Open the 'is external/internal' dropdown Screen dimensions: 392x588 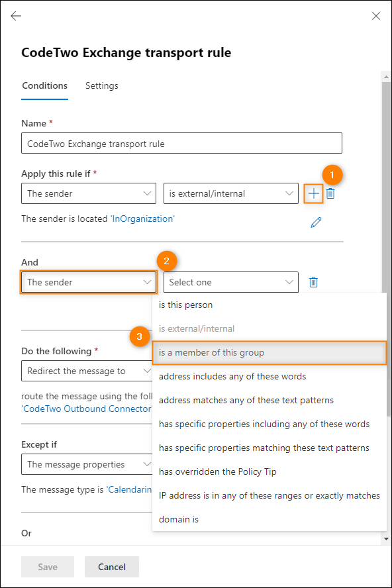[x=231, y=193]
